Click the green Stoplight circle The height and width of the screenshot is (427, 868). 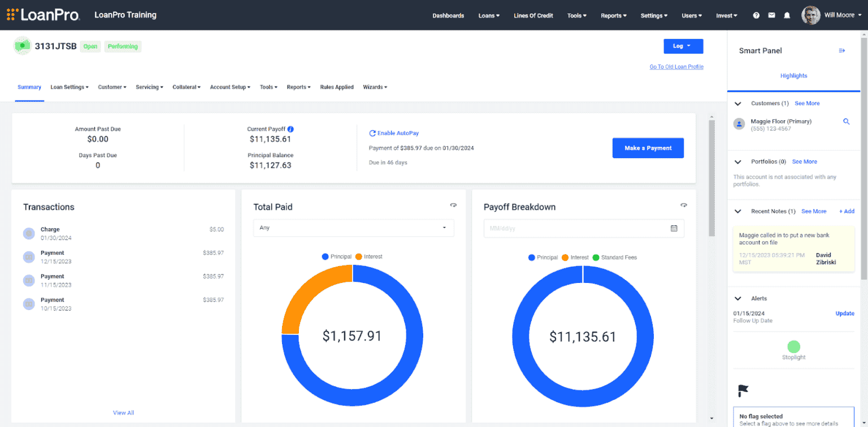(794, 347)
